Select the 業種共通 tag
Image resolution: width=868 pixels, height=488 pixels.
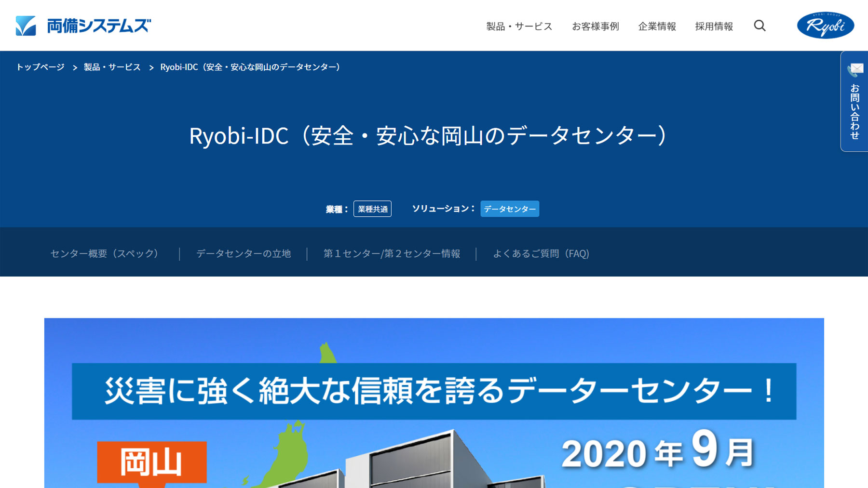(x=372, y=209)
